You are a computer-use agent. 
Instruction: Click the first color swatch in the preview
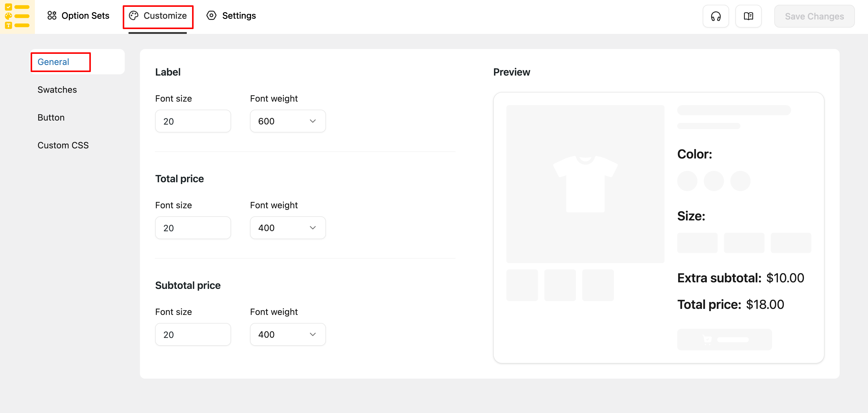coord(687,181)
